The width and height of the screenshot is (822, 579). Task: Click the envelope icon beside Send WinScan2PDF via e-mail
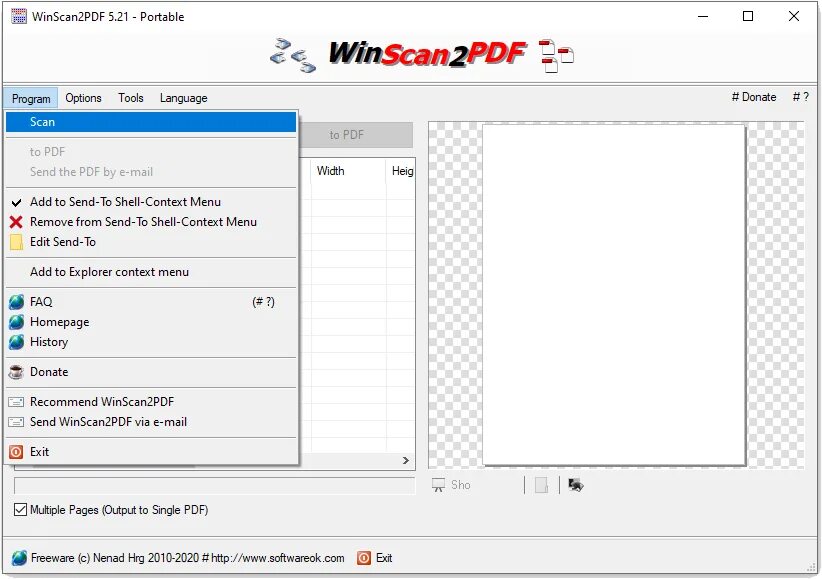click(16, 422)
